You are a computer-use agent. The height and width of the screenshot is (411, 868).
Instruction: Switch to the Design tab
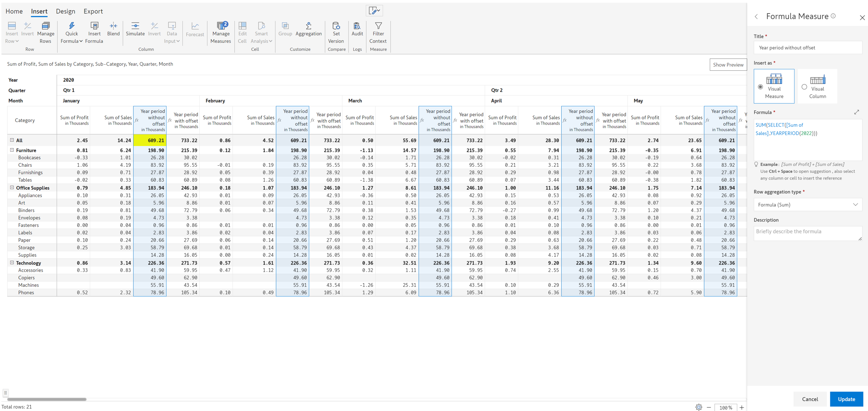(66, 11)
